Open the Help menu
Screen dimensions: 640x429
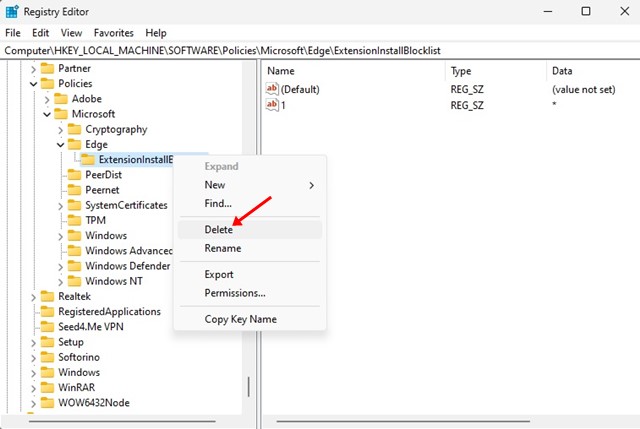pos(156,33)
